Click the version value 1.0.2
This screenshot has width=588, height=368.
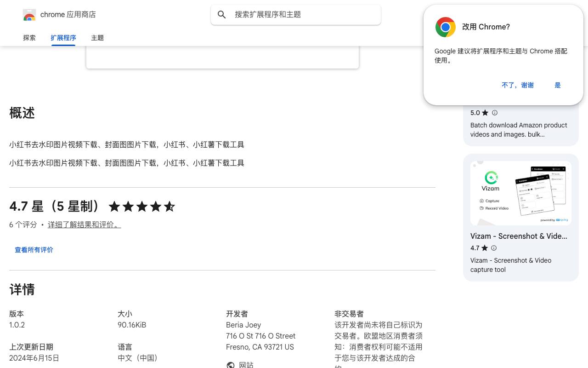point(17,325)
